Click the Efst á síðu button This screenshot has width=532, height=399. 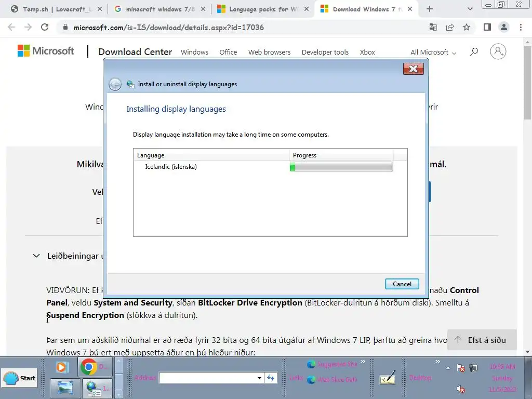tap(482, 340)
